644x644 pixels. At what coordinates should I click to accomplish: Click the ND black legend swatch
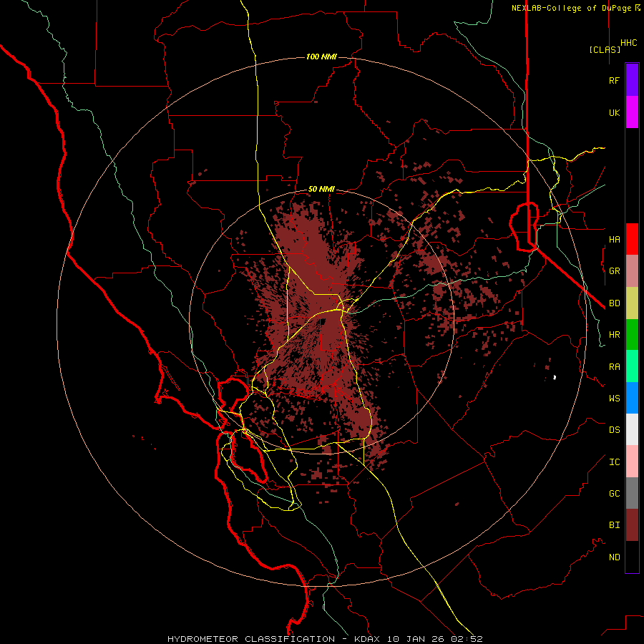pos(632,557)
